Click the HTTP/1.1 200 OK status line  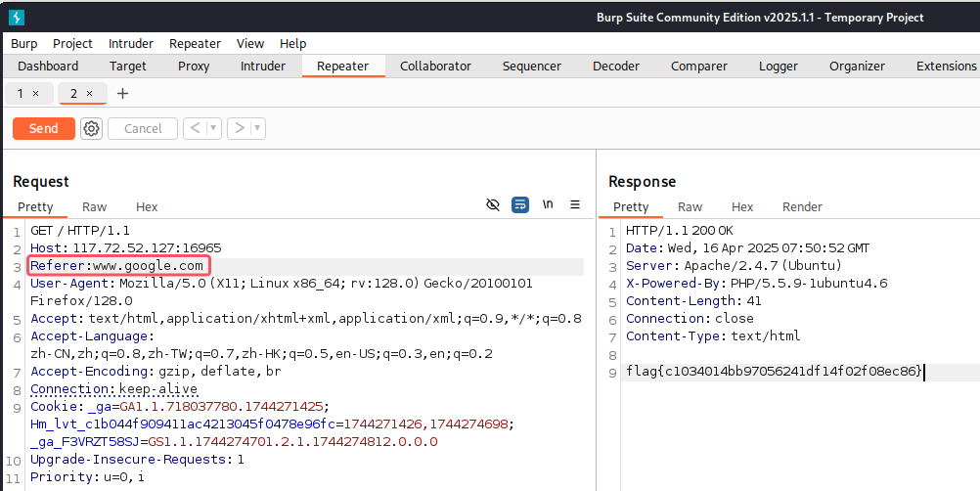(680, 231)
